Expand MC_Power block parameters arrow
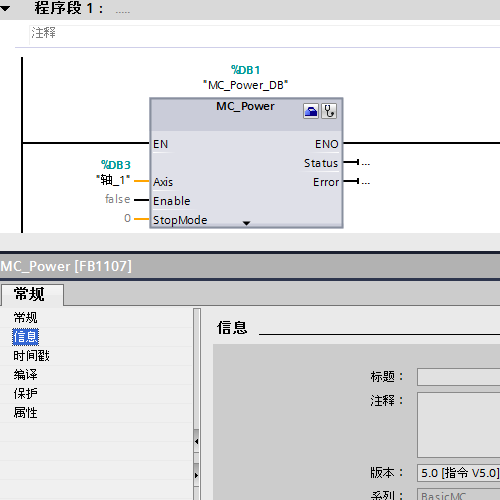 tap(246, 223)
